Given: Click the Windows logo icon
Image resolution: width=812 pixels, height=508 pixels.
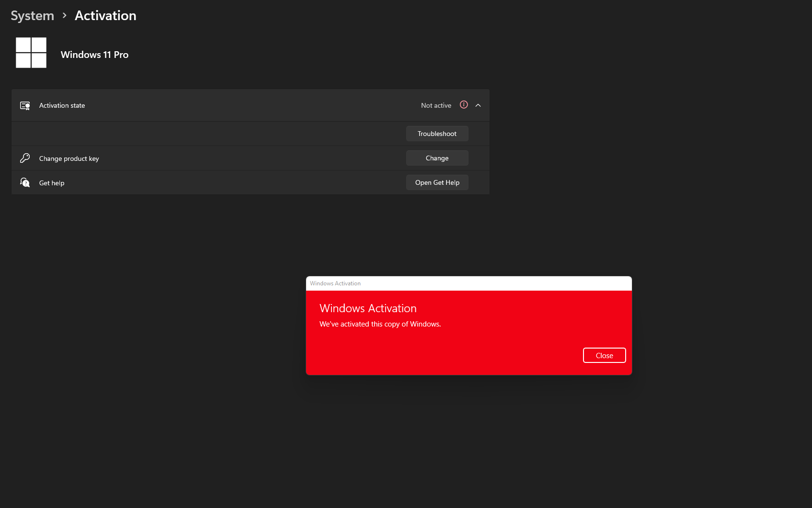Looking at the screenshot, I should click(31, 53).
